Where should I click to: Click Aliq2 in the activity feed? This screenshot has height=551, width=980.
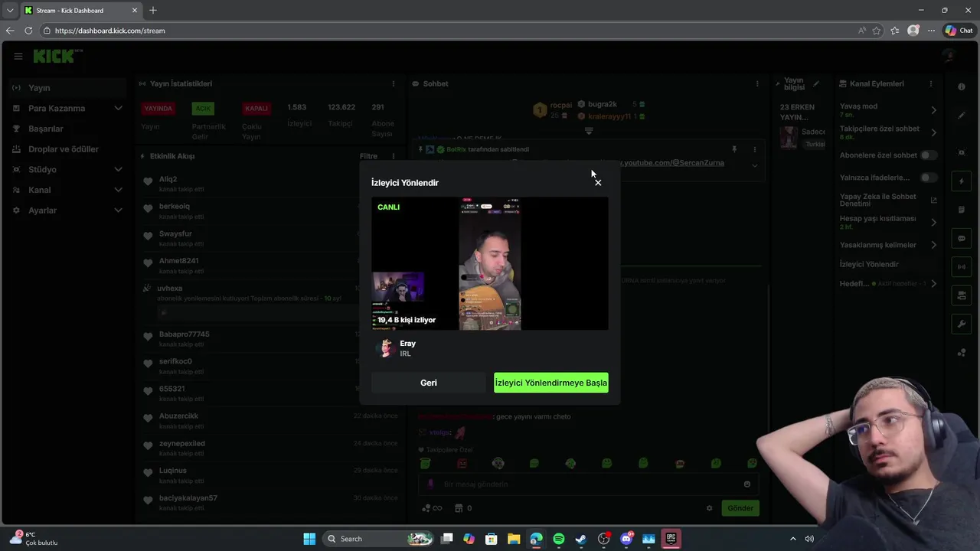[x=168, y=179]
